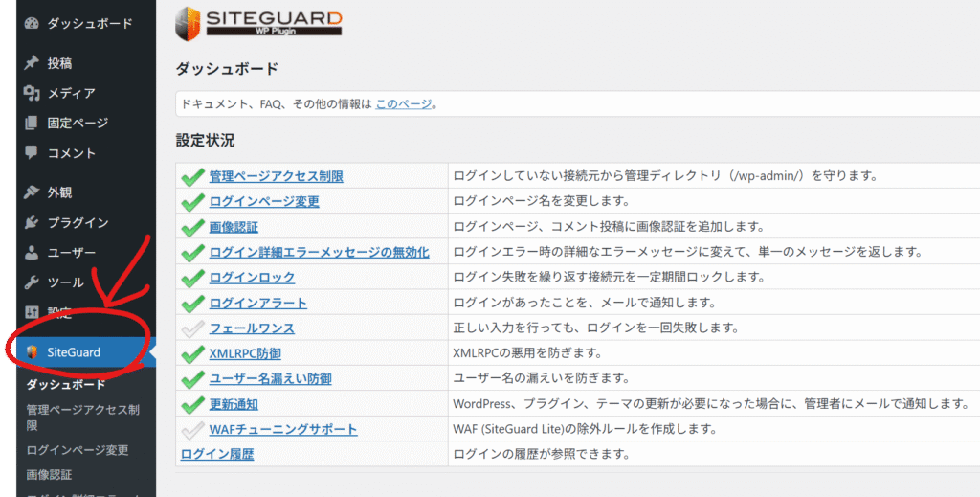Open the このページ documentation link

click(x=403, y=104)
